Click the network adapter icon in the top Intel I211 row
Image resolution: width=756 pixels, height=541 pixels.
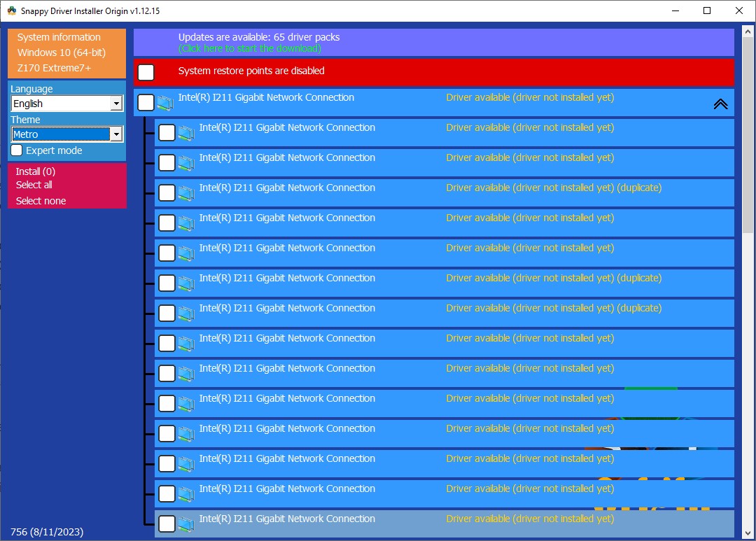(165, 103)
